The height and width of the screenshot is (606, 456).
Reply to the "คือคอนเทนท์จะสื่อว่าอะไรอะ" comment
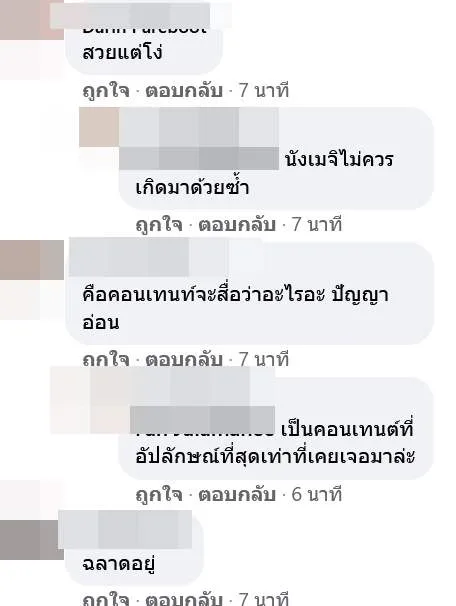[x=184, y=359]
